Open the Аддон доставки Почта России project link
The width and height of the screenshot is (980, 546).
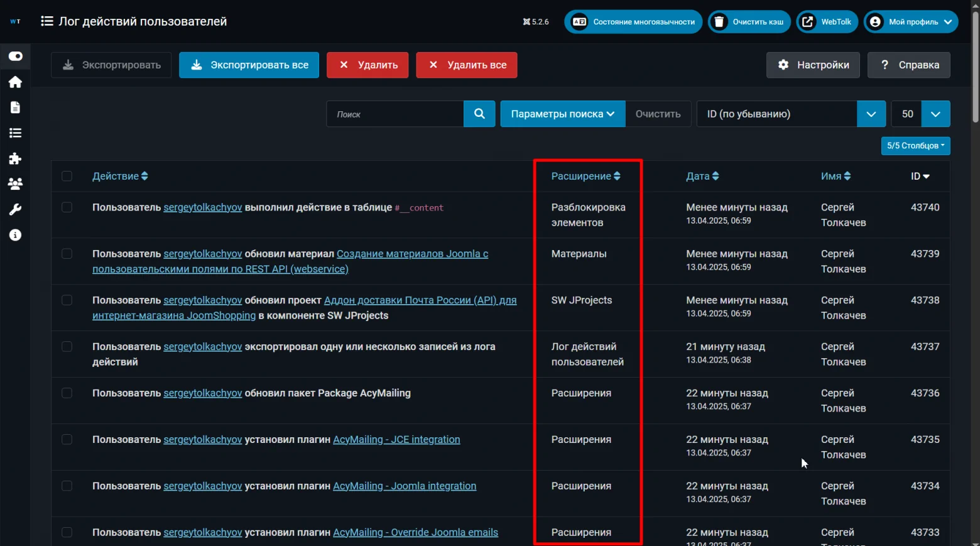[305, 308]
